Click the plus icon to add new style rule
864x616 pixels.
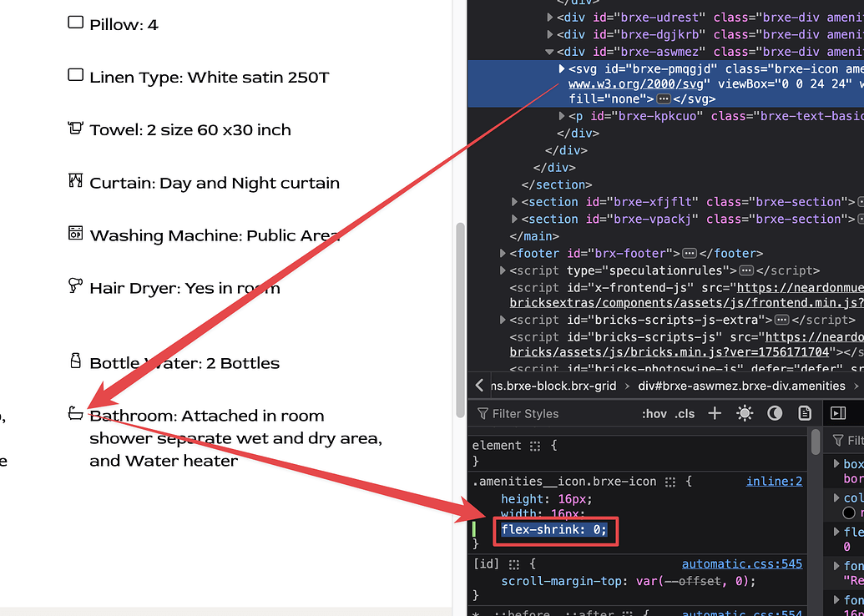pyautogui.click(x=714, y=412)
